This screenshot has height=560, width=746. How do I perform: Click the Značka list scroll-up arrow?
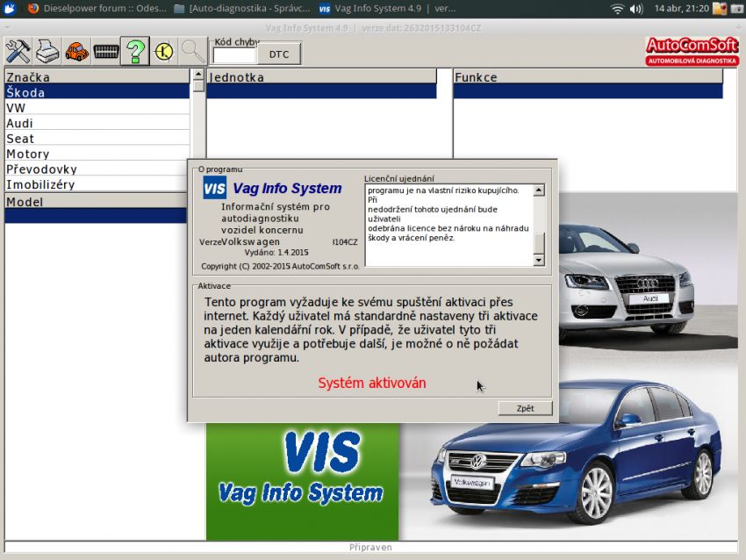198,75
